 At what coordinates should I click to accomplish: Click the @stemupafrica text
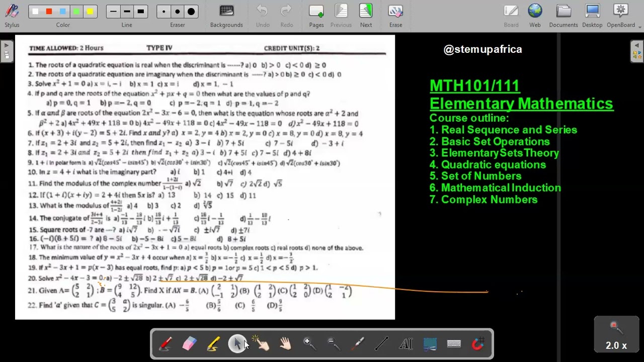pyautogui.click(x=483, y=49)
